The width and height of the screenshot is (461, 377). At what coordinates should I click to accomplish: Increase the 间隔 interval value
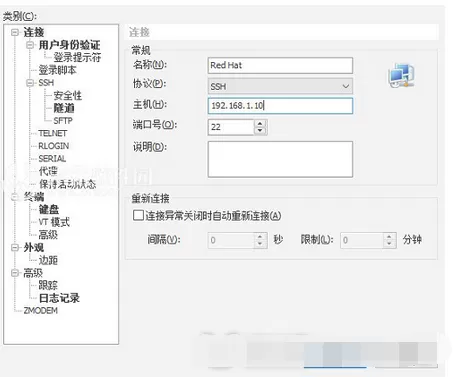coord(260,236)
